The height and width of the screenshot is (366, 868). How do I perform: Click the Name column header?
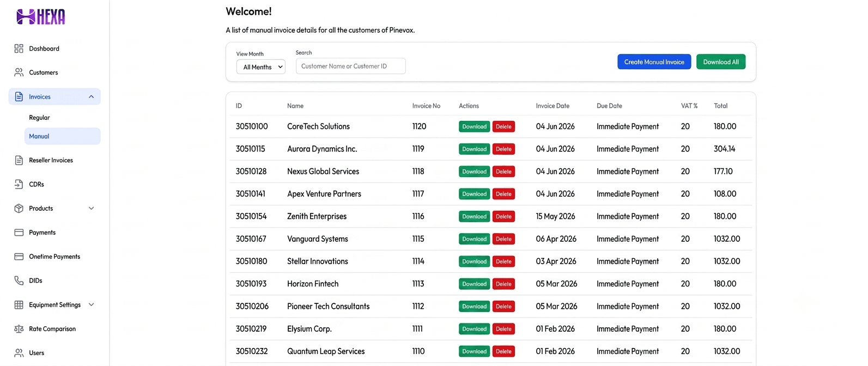(295, 106)
